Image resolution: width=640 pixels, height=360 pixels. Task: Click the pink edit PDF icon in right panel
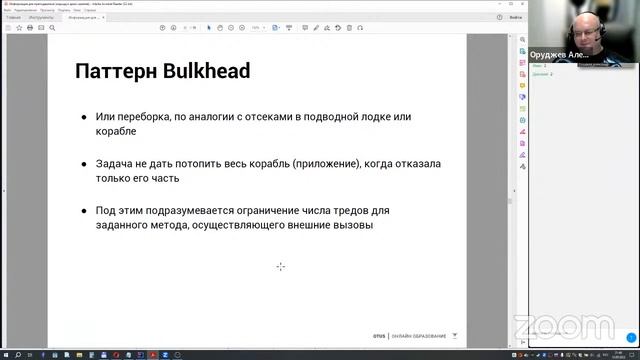(x=522, y=63)
